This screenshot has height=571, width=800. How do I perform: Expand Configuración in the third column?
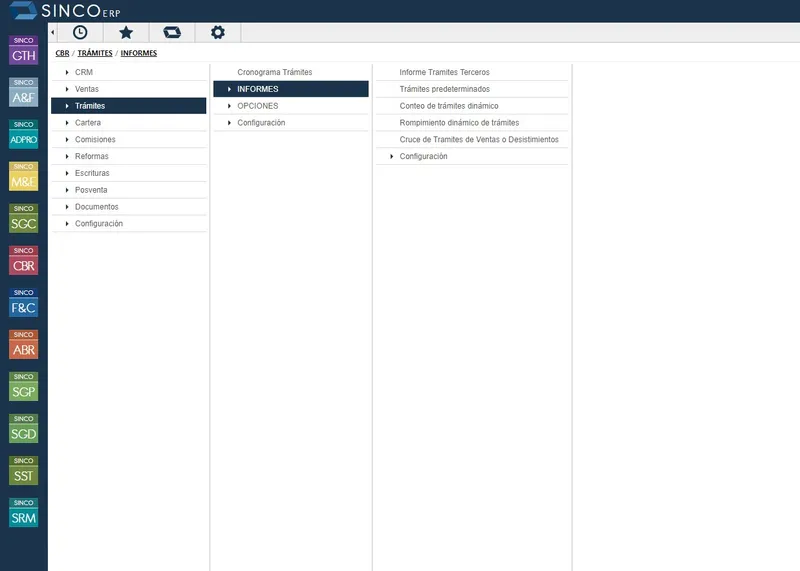click(x=472, y=157)
